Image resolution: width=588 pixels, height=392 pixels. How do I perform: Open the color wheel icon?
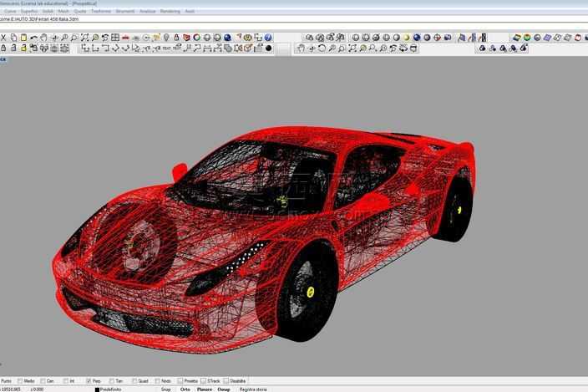coord(196,38)
